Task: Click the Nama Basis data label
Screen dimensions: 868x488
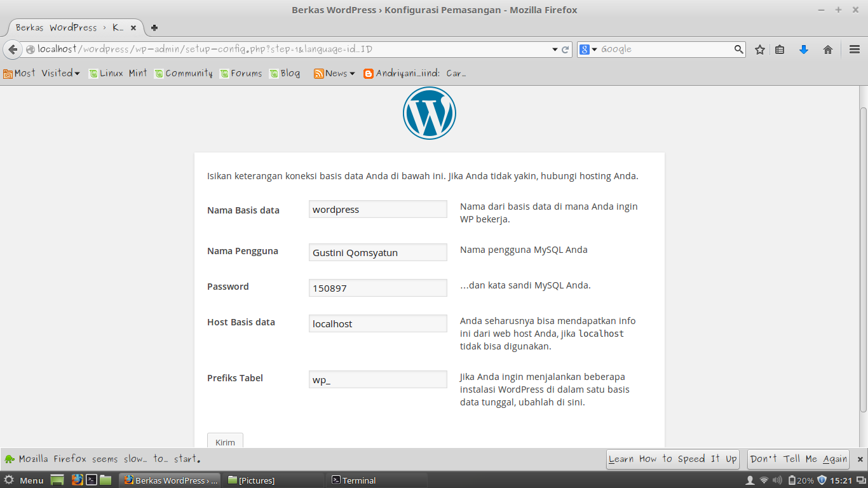Action: [x=243, y=210]
